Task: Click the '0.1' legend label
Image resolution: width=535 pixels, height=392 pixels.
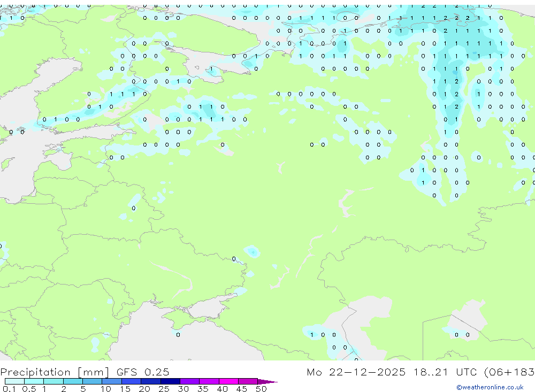Action: [x=9, y=389]
